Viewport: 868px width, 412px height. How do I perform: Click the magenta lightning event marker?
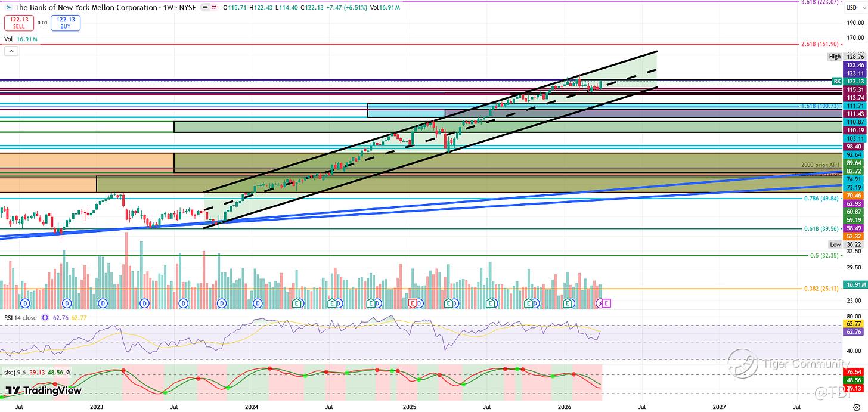click(600, 303)
